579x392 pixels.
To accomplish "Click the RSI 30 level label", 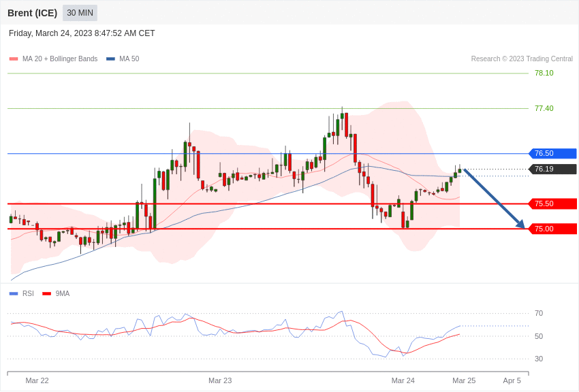I will click(539, 359).
